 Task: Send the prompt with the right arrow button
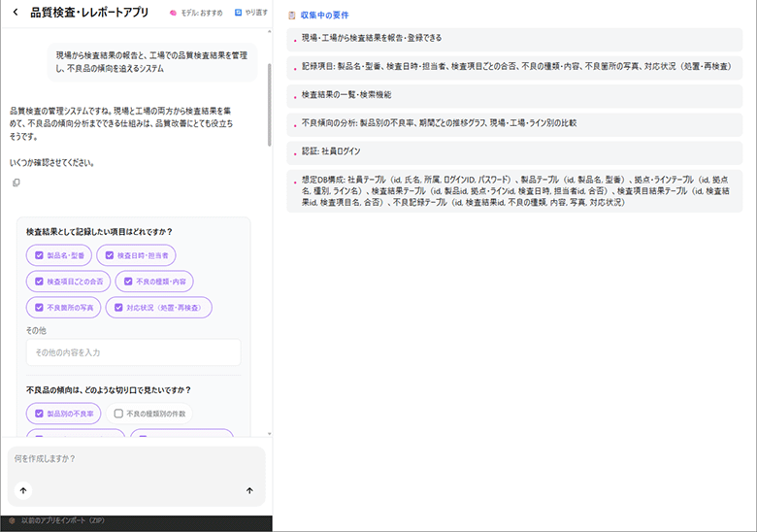click(249, 490)
